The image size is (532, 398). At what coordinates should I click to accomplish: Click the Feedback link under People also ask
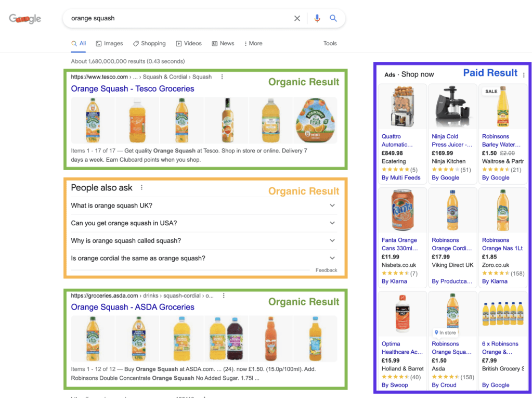326,270
